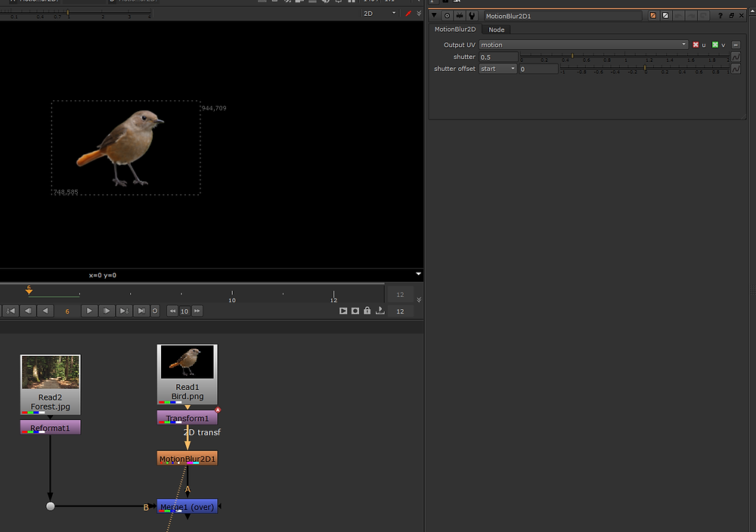The width and height of the screenshot is (756, 532).
Task: Adjust the viewer gain slider at top
Action: click(x=76, y=13)
